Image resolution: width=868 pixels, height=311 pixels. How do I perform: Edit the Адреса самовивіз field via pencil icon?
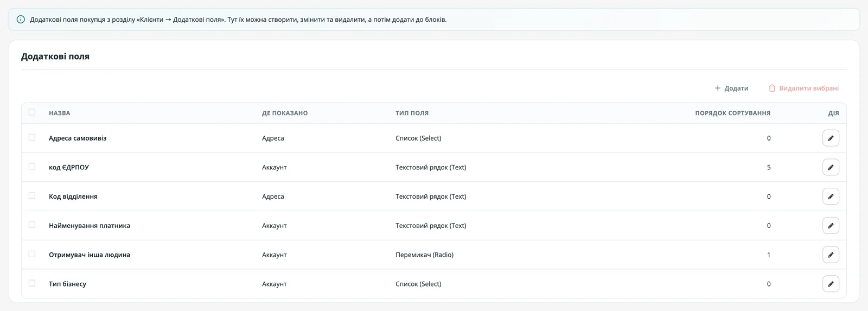[x=831, y=138]
